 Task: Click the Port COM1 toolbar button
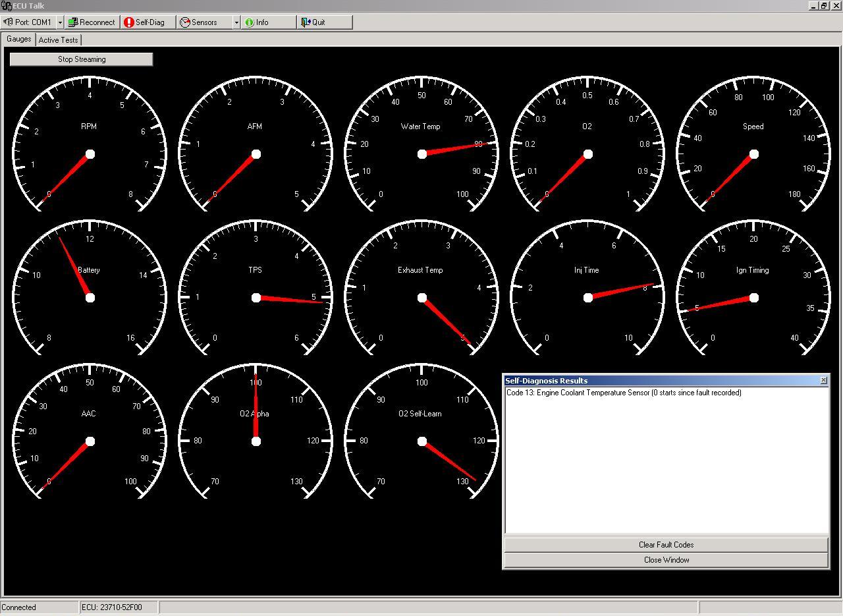28,22
